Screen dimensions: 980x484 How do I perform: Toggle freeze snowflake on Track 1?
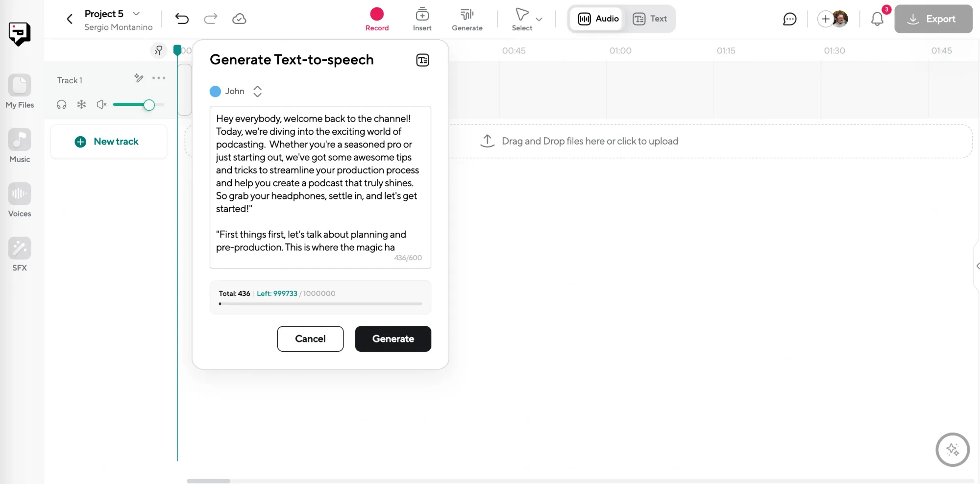coord(81,104)
